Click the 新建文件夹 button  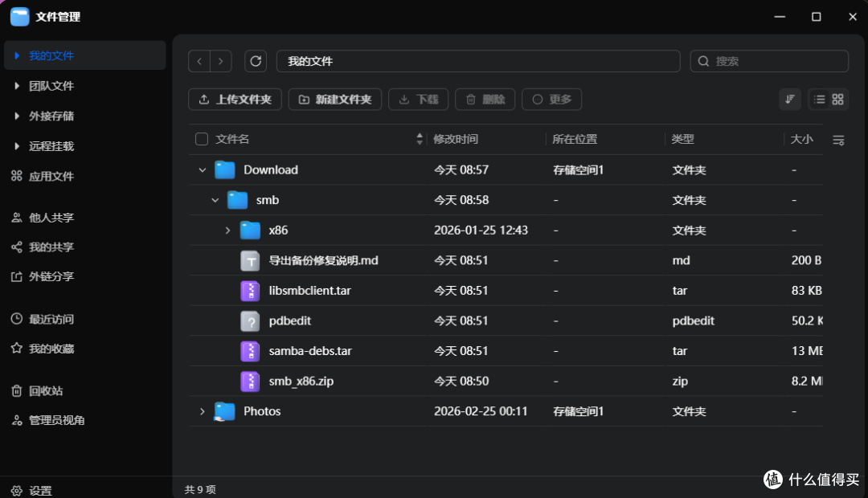click(x=335, y=99)
